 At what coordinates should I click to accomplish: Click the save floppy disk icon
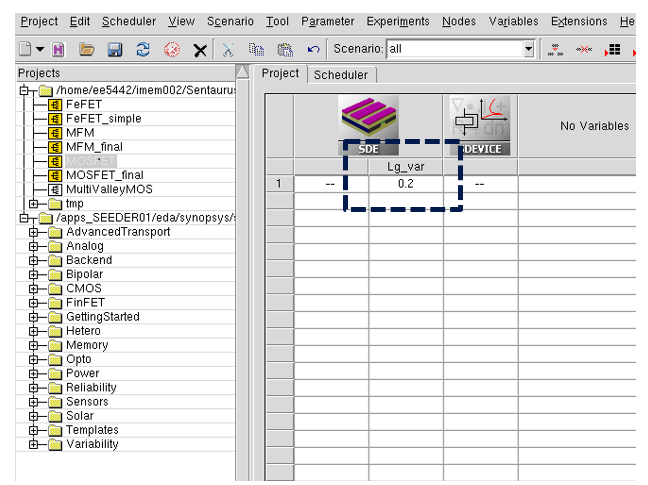pyautogui.click(x=115, y=49)
